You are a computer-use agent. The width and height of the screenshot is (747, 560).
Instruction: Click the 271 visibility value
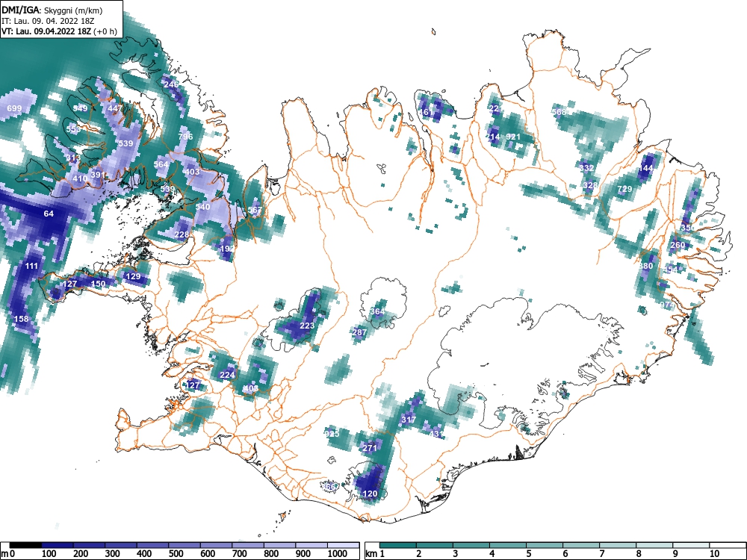click(x=370, y=448)
